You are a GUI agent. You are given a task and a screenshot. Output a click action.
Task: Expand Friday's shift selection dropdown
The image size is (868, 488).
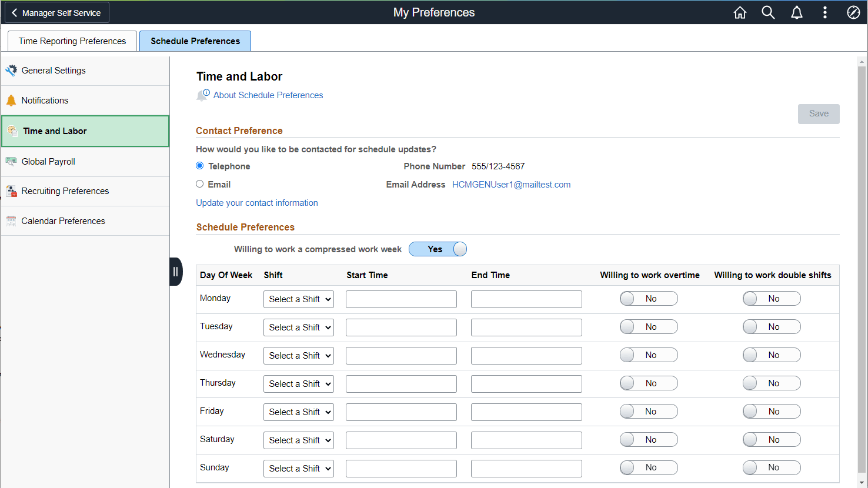298,412
